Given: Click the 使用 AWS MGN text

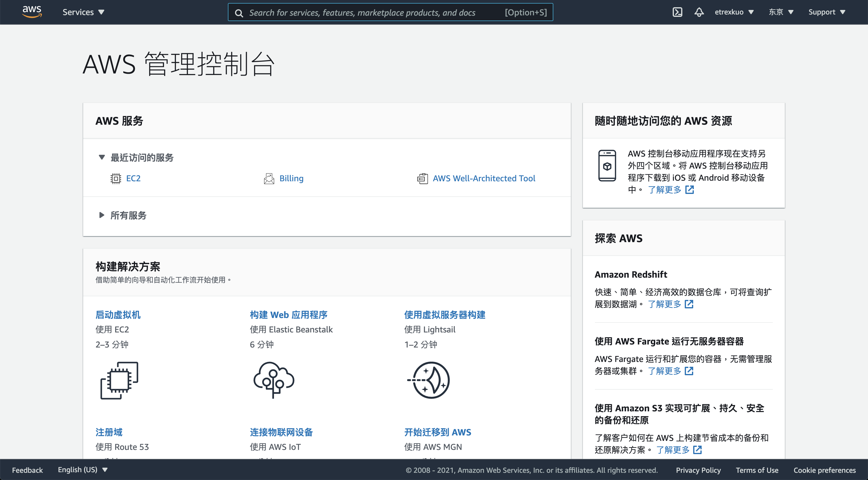Looking at the screenshot, I should [433, 447].
